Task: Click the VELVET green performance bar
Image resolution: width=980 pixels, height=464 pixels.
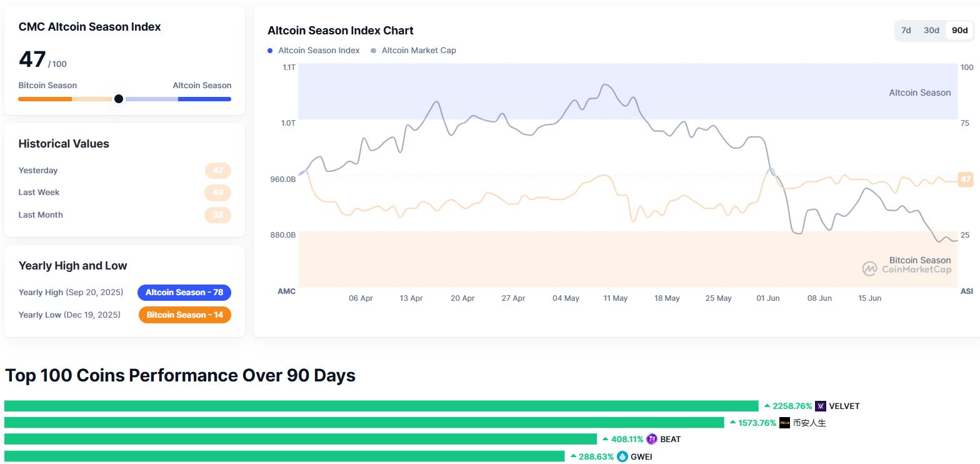Action: pyautogui.click(x=381, y=406)
